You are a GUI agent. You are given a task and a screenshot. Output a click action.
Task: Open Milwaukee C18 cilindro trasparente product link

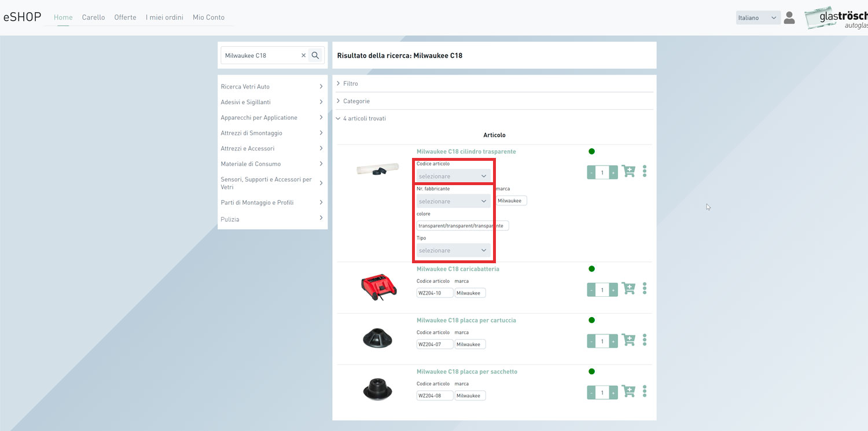point(466,152)
